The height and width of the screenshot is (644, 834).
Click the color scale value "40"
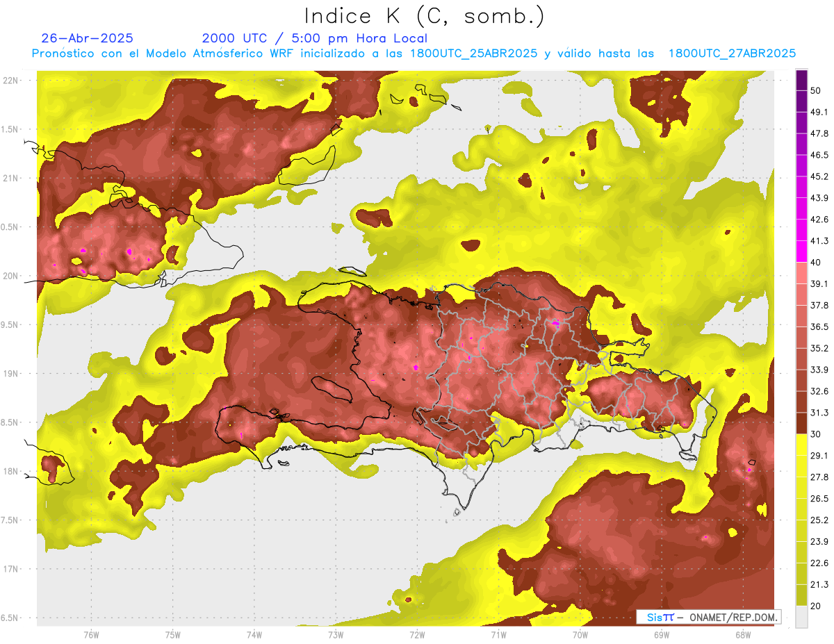[x=817, y=263]
